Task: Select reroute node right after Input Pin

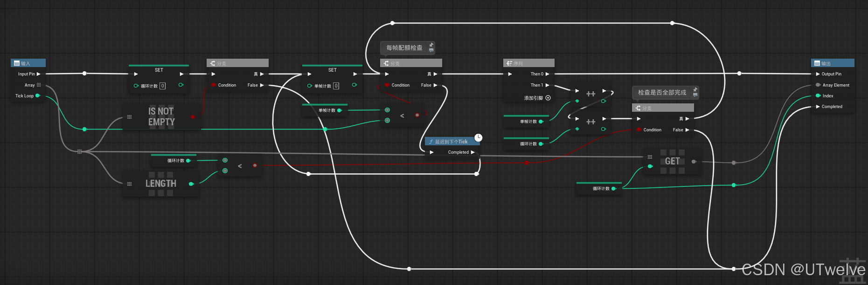Action: point(84,74)
